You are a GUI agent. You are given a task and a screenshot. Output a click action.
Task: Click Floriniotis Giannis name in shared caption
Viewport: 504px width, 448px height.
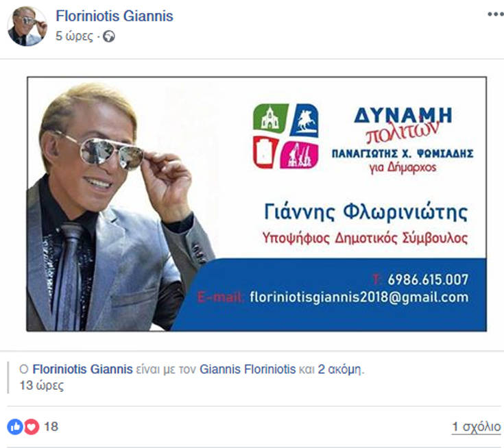pos(82,369)
